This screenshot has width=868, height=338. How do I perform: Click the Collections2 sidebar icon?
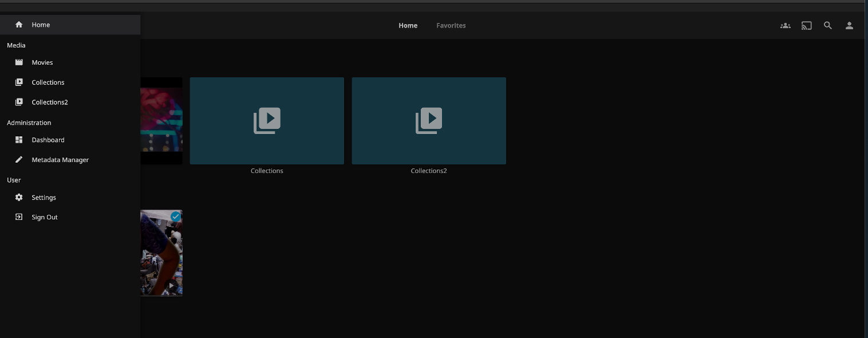[19, 102]
